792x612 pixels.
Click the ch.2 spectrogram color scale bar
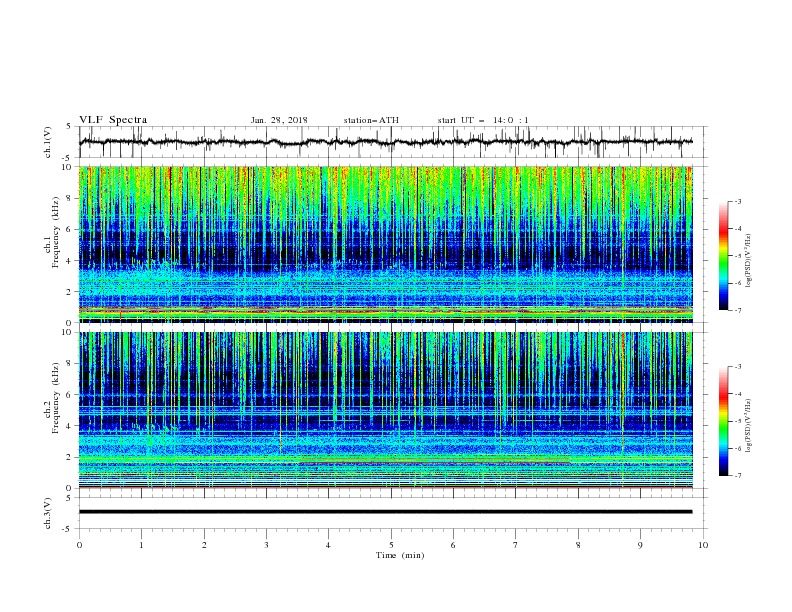point(723,421)
